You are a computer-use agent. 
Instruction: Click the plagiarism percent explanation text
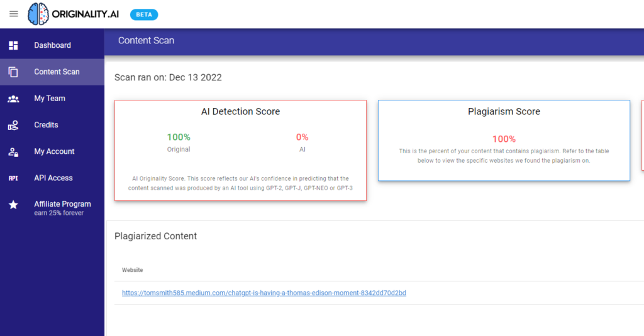pyautogui.click(x=504, y=156)
